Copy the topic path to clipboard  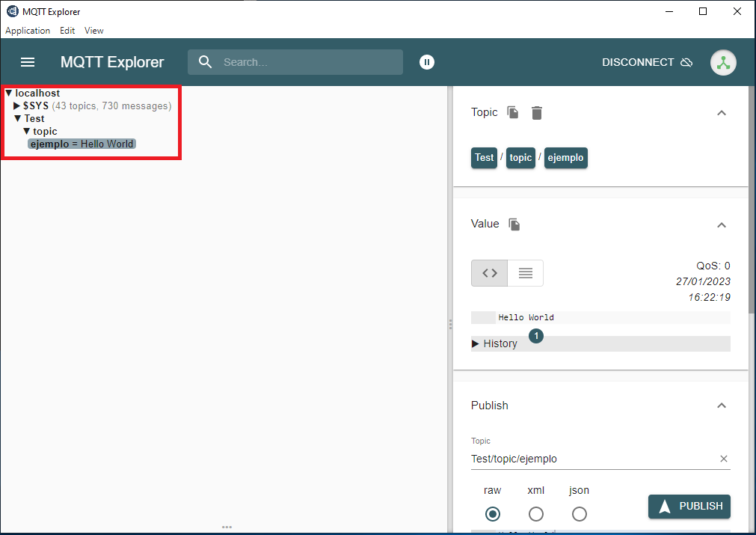click(512, 112)
